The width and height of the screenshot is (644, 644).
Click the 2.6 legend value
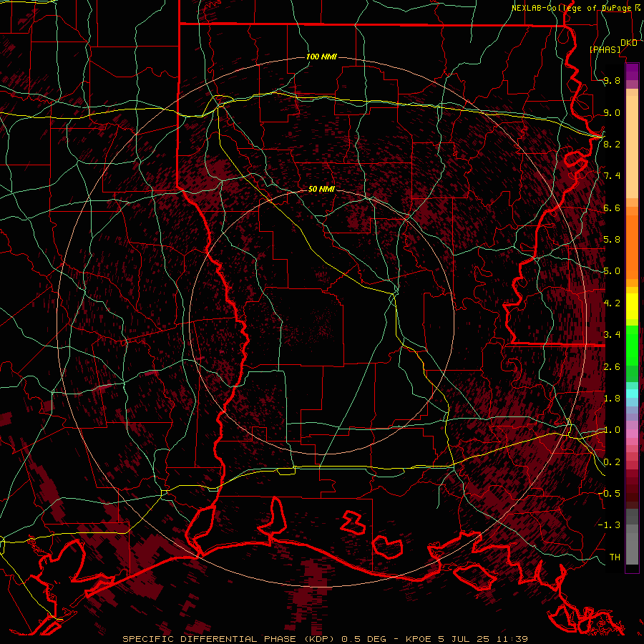pyautogui.click(x=612, y=367)
